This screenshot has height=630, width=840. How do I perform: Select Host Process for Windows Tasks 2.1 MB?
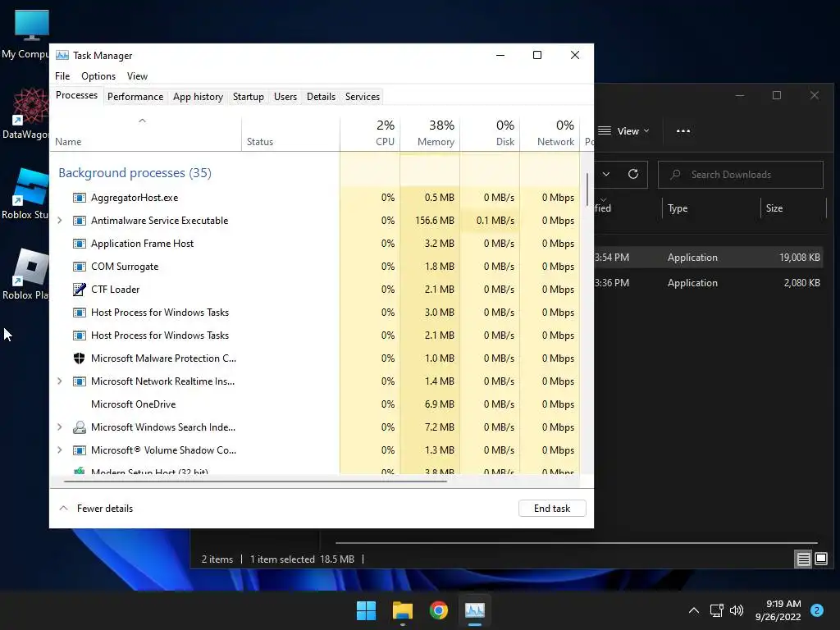point(315,336)
